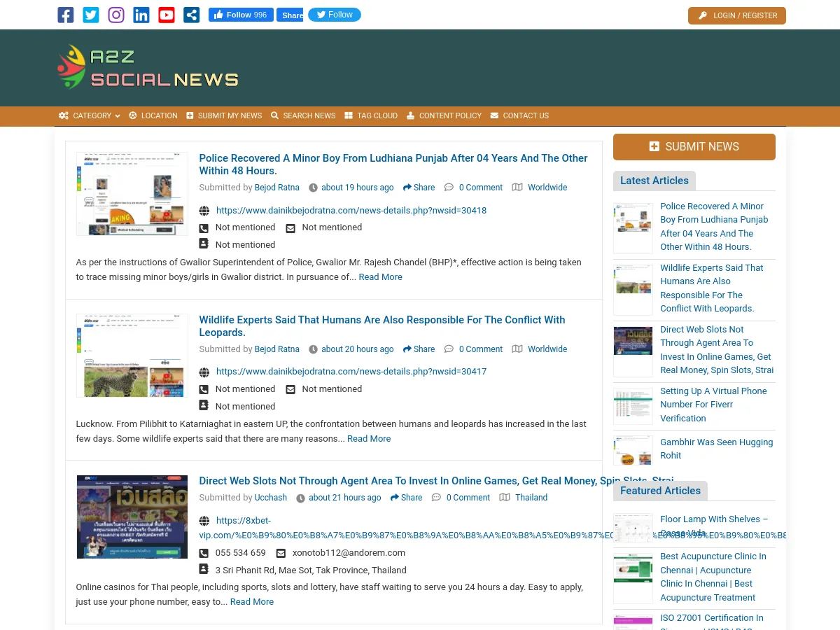The image size is (840, 630).
Task: Click the Twitter social icon
Action: pos(90,15)
